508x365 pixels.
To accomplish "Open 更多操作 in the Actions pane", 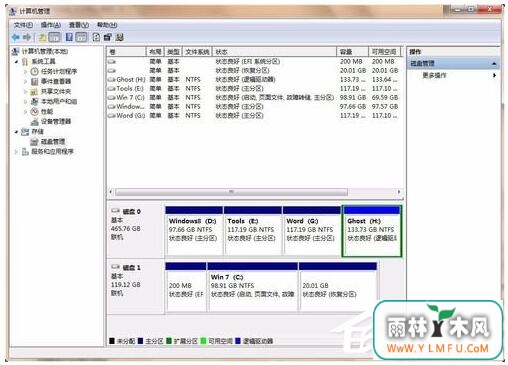I will pos(434,75).
